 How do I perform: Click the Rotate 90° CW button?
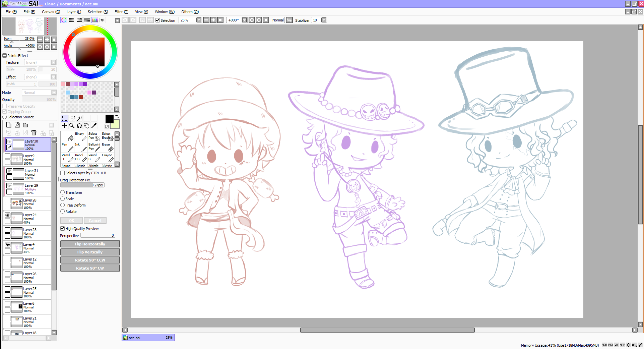coord(90,268)
